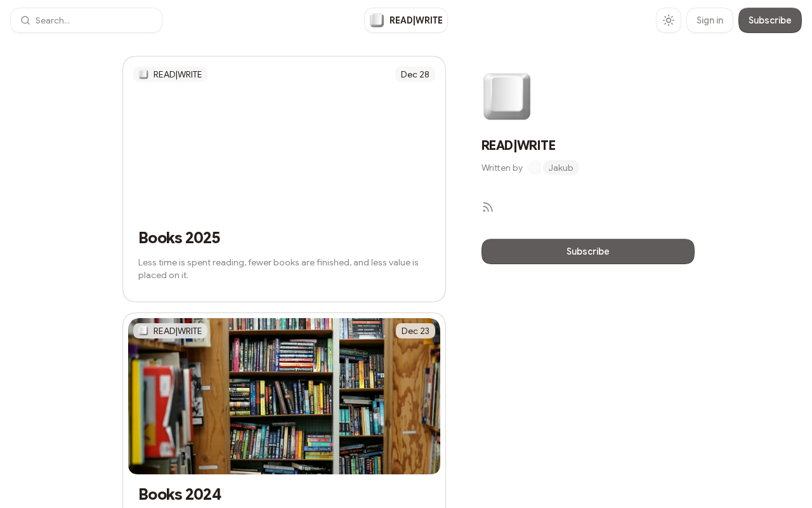Click the large READ|WRITE key logo
The image size is (812, 508).
tap(507, 97)
